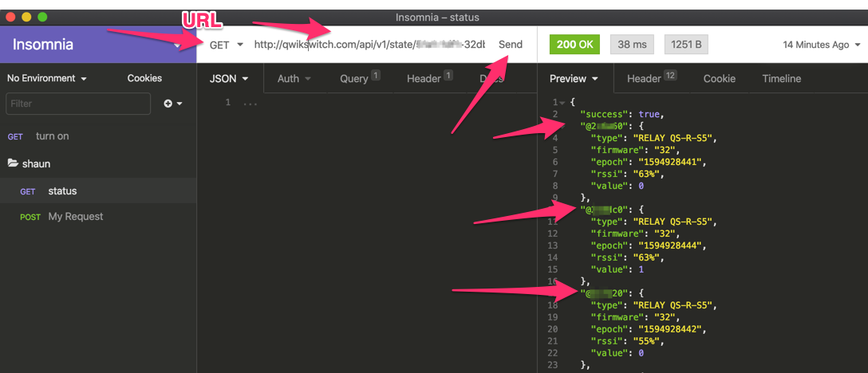Switch to the request Header tab
This screenshot has height=373, width=868.
pos(430,79)
